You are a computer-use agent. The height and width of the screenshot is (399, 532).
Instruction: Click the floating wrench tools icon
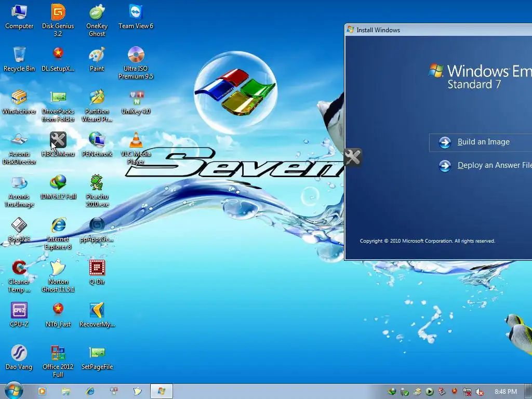[353, 157]
